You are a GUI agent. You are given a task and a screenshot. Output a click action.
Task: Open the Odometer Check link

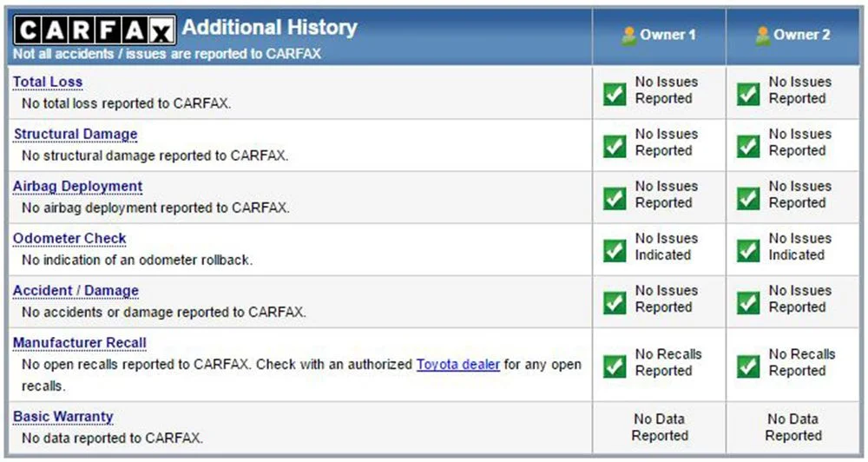(69, 239)
